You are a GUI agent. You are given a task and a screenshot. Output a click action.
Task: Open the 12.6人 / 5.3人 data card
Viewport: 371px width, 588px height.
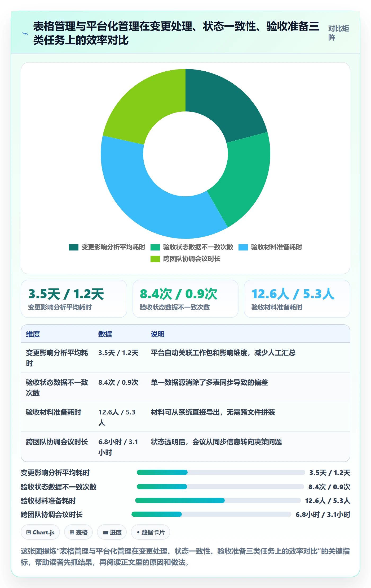point(297,299)
